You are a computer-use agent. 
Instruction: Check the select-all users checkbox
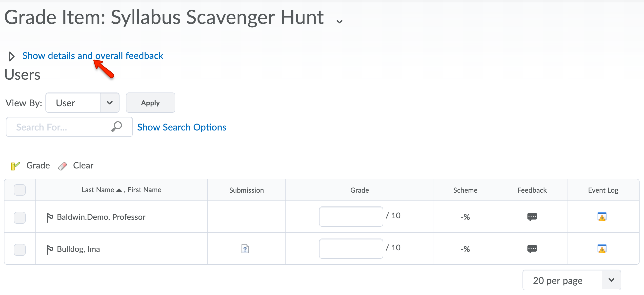[20, 190]
